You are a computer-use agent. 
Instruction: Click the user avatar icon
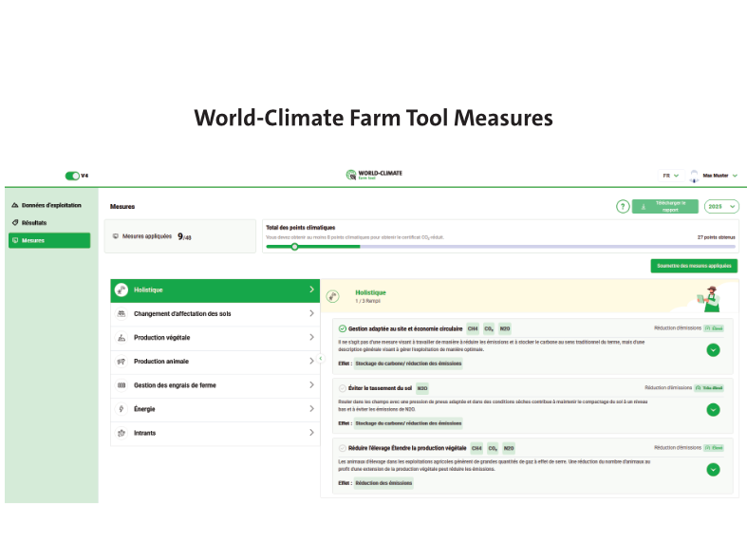[694, 176]
